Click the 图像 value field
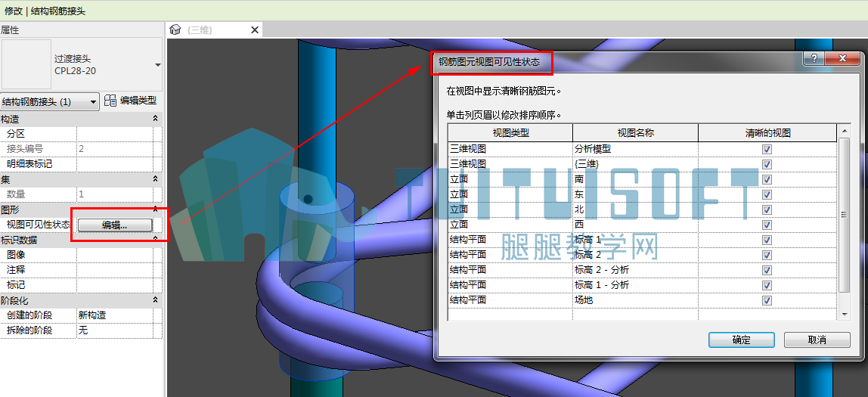This screenshot has height=397, width=868. [x=115, y=255]
